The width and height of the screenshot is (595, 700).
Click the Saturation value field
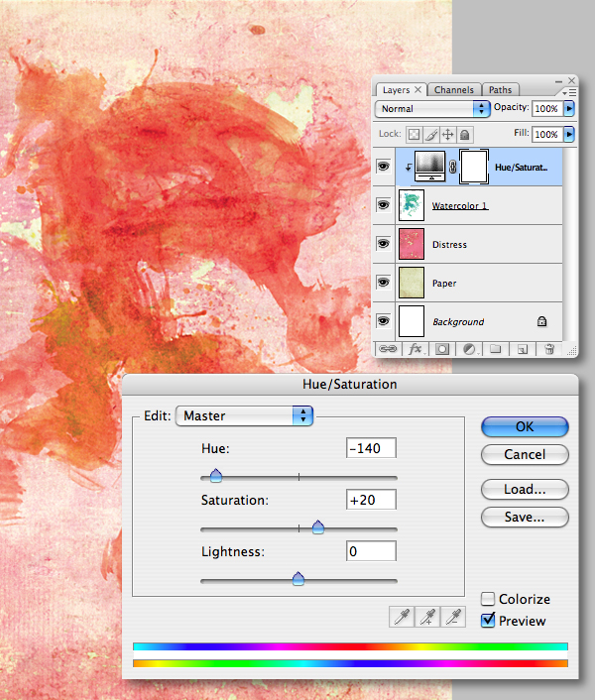(371, 500)
